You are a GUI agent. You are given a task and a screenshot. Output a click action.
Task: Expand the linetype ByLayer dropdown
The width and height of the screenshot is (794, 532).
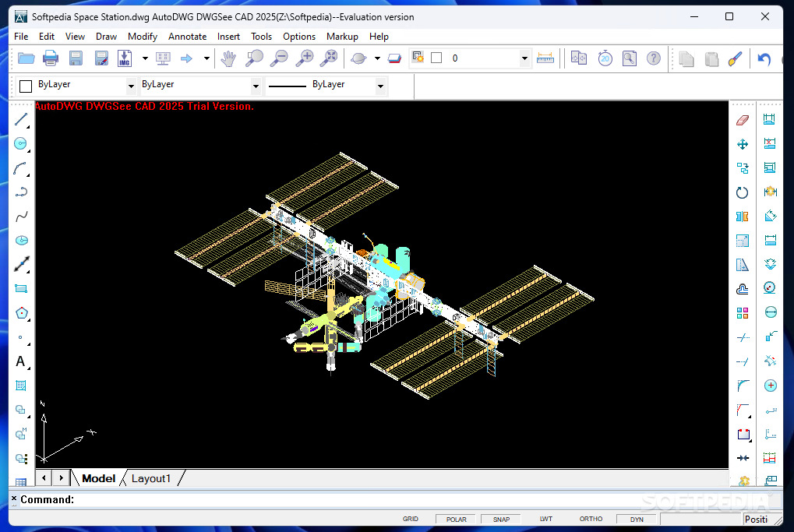[x=379, y=86]
